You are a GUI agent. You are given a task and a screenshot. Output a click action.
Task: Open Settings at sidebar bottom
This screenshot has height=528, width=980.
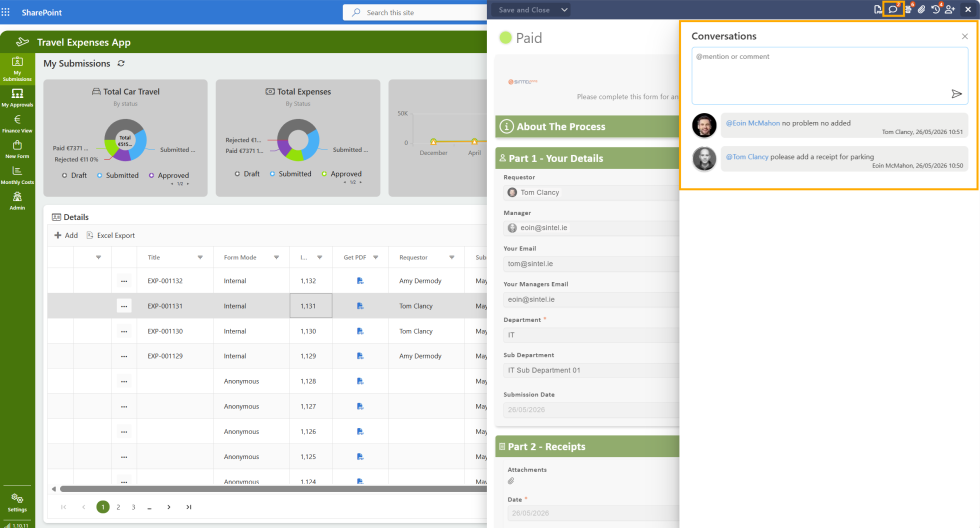(17, 502)
